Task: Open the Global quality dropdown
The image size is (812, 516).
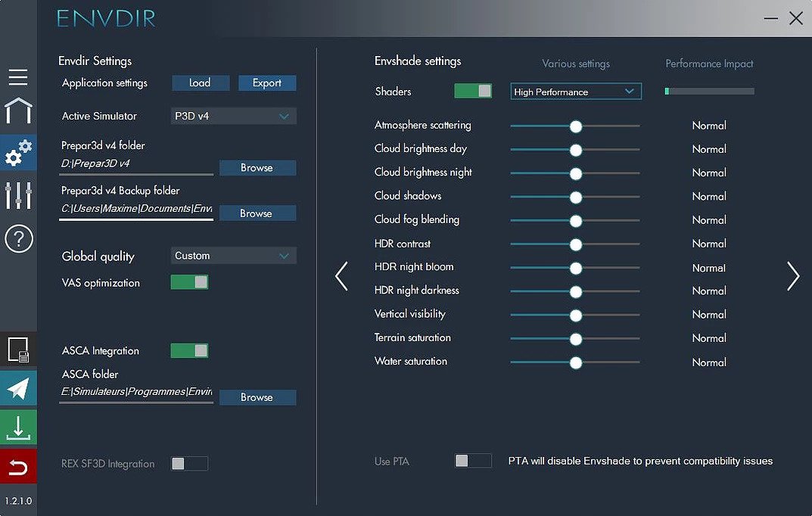Action: click(x=232, y=256)
